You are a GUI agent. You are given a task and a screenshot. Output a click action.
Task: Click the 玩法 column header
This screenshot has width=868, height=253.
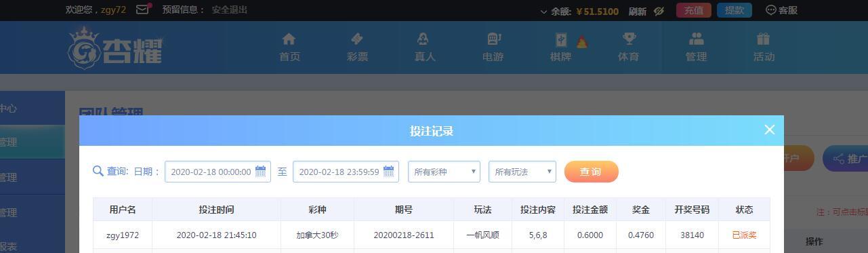482,210
